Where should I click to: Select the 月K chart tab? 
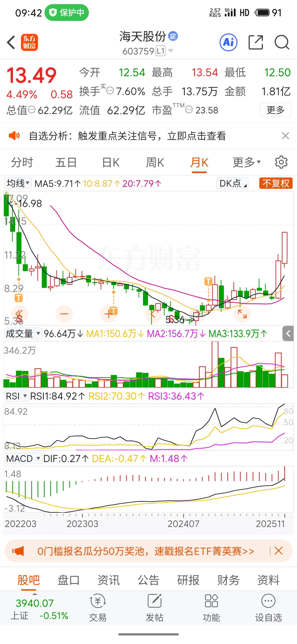click(x=199, y=162)
